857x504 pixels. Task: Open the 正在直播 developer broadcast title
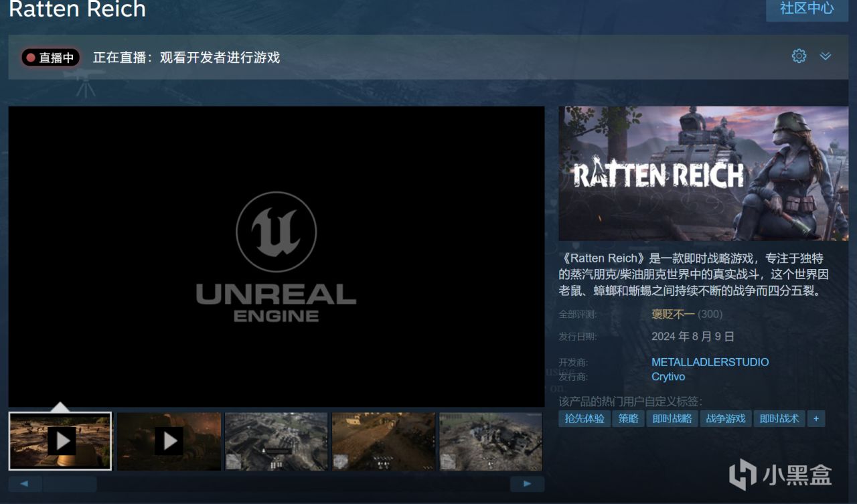tap(186, 58)
